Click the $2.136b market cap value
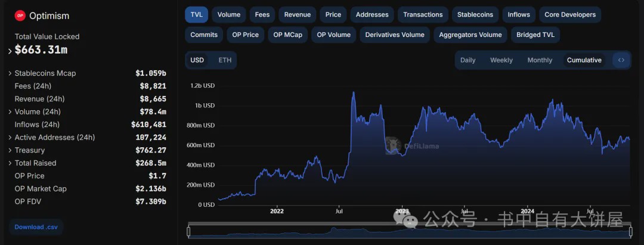This screenshot has width=644, height=245. (151, 189)
